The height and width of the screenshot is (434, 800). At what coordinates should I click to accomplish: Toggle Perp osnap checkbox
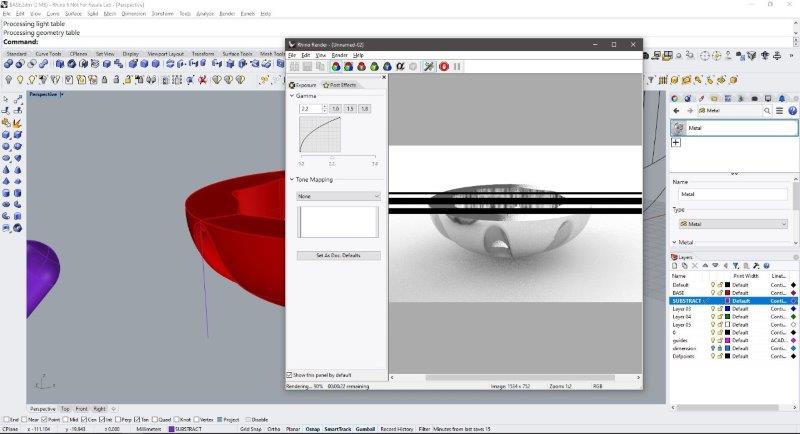[x=118, y=419]
